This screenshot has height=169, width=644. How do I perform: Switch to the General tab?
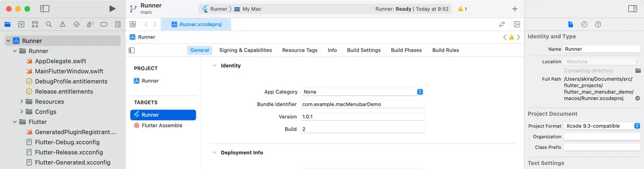tap(200, 50)
